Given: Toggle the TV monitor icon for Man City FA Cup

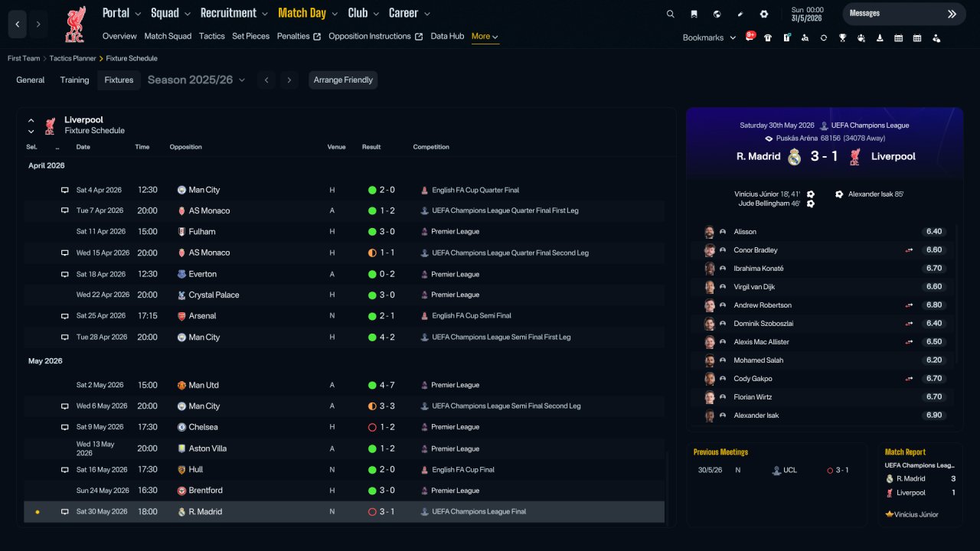Looking at the screenshot, I should click(x=65, y=190).
